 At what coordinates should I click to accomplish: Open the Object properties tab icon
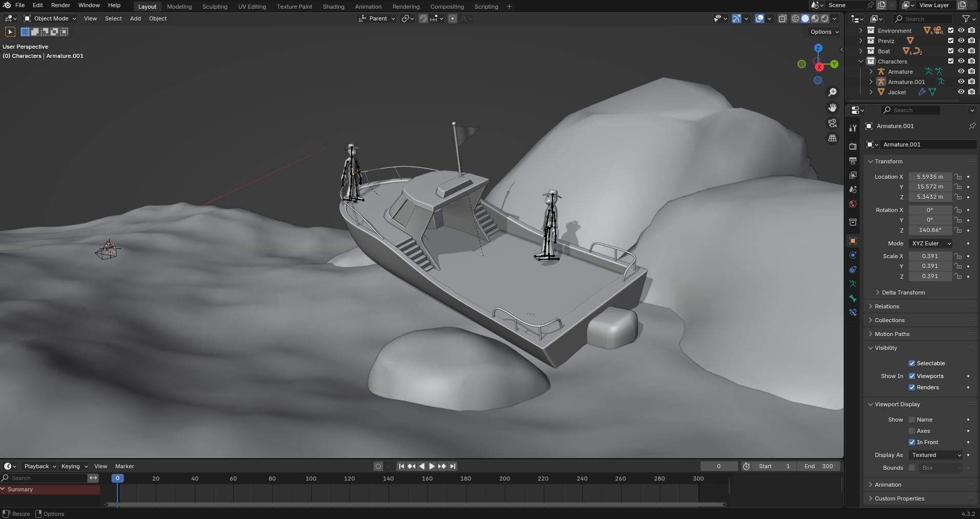tap(853, 241)
